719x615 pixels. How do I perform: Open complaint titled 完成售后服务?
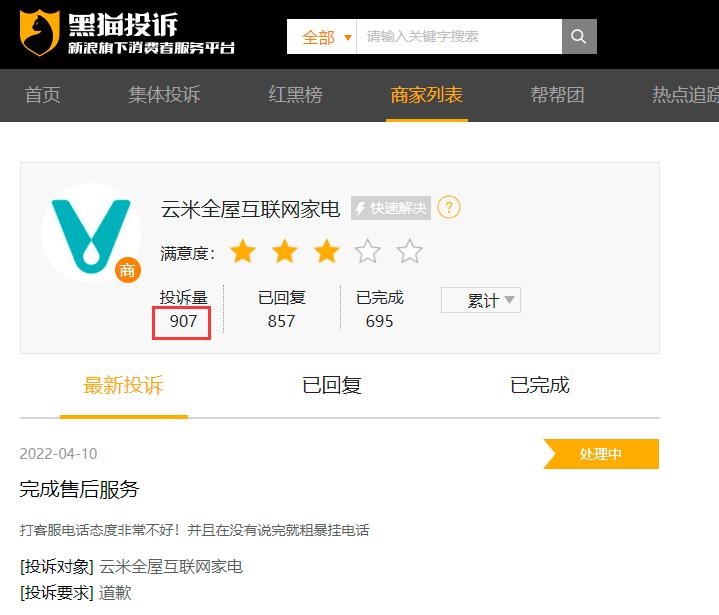(79, 489)
